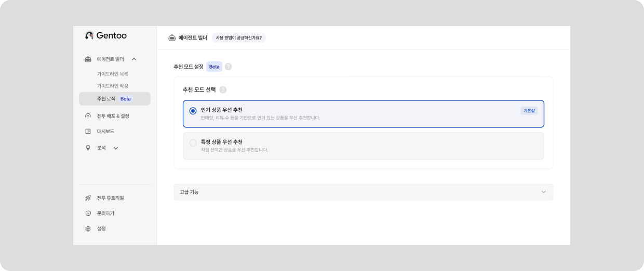Collapse the 에이전트 빌더 sidebar section chevron

[134, 59]
